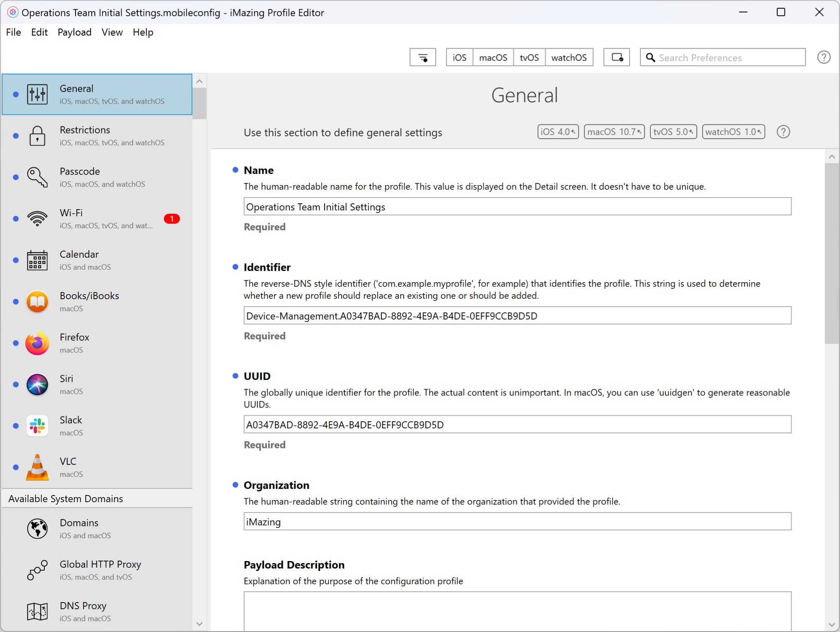The image size is (840, 632).
Task: Click the device check toolbar icon
Action: [x=616, y=58]
